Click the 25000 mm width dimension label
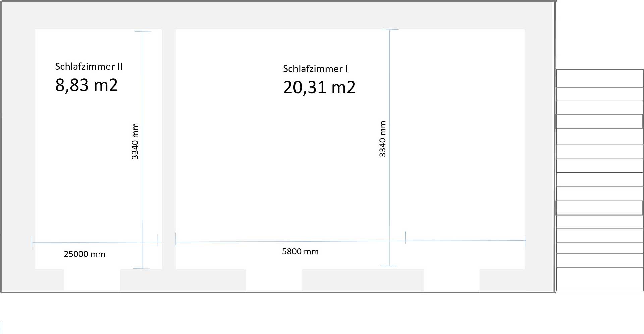This screenshot has height=334, width=644. [x=85, y=254]
